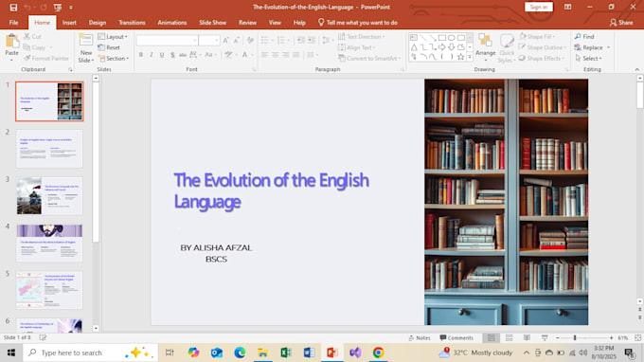
Task: Collapse the ribbon with the chevron
Action: (x=637, y=69)
